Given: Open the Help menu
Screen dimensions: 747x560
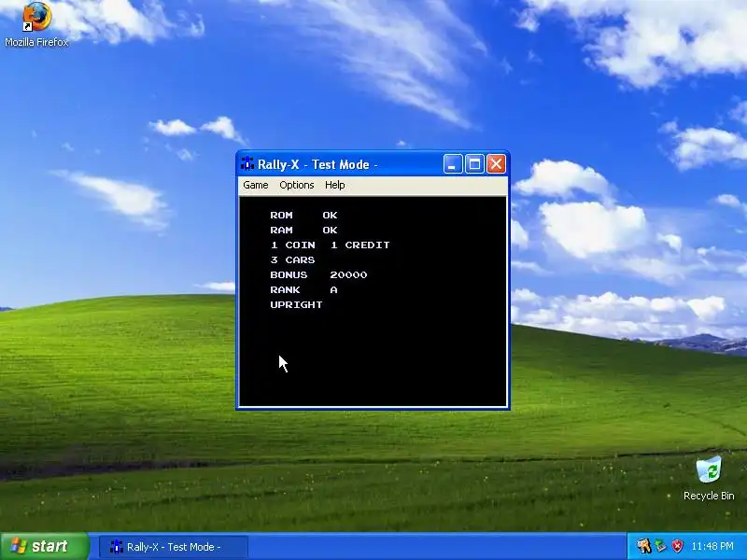Looking at the screenshot, I should pos(335,185).
